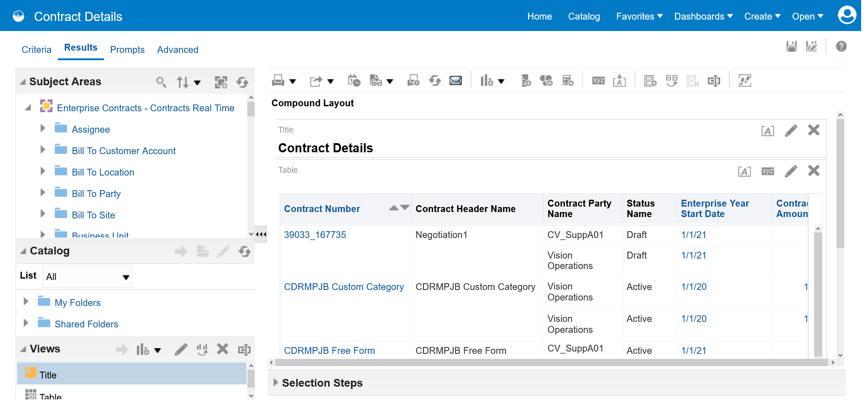This screenshot has height=404, width=868.
Task: Open contract 39033_167735 link
Action: pyautogui.click(x=315, y=235)
